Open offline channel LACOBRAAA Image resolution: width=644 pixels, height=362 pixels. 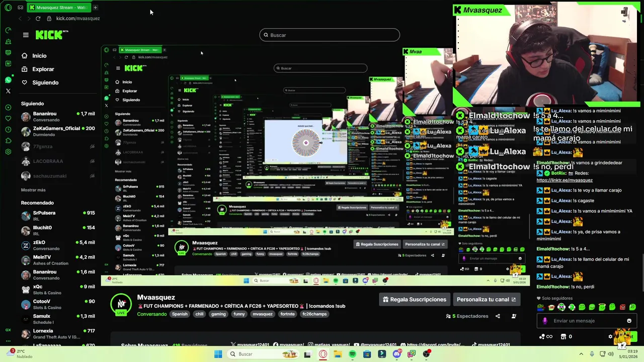tap(58, 161)
